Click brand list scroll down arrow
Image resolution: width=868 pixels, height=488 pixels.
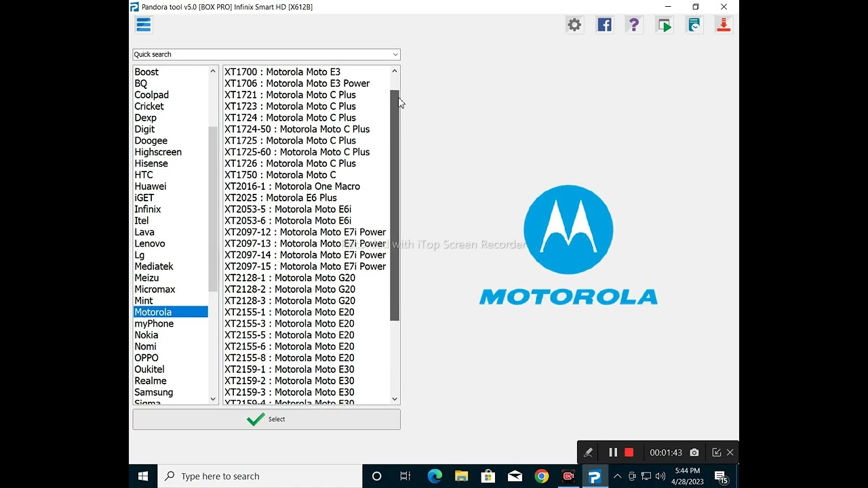[x=213, y=399]
